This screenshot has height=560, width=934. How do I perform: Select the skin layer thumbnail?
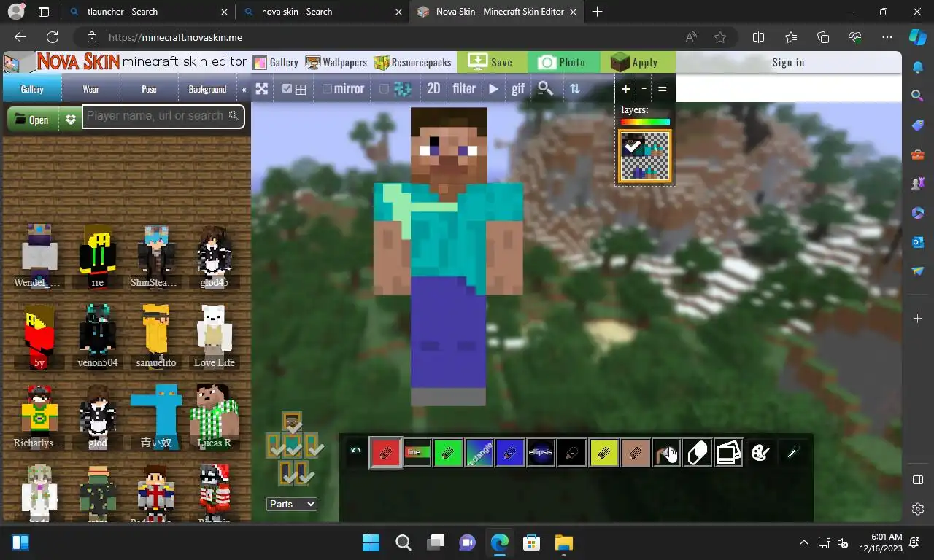(x=645, y=156)
